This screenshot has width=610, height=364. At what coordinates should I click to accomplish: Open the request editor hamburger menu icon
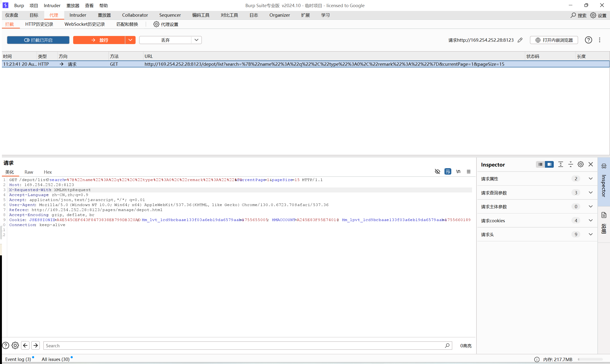[x=468, y=172]
